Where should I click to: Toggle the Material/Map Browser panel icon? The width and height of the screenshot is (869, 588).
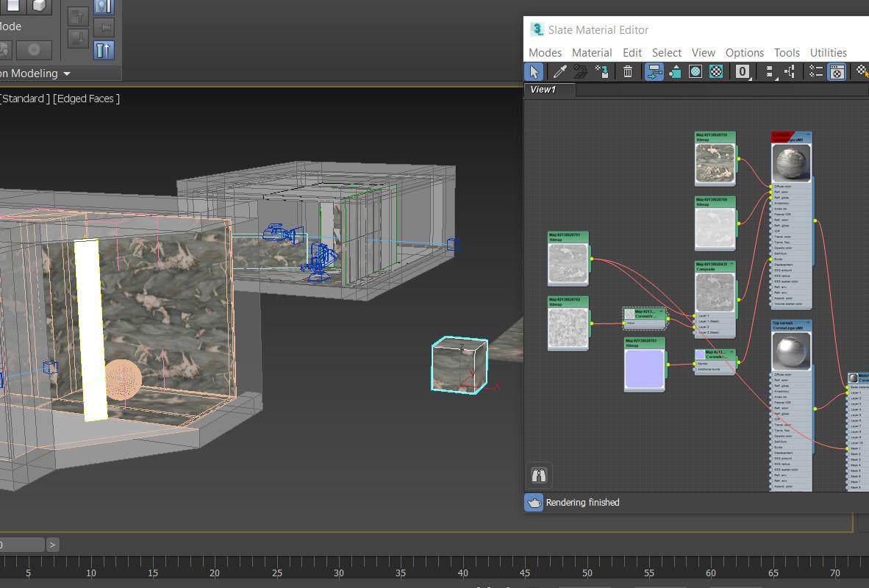point(815,71)
